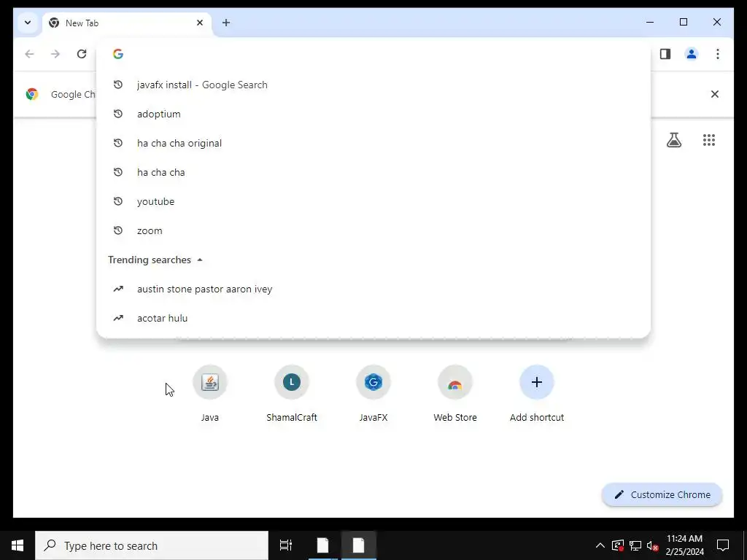
Task: Open Task View on the taskbar
Action: click(286, 545)
